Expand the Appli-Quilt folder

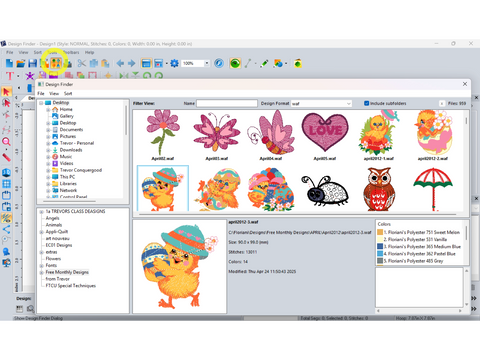click(41, 232)
